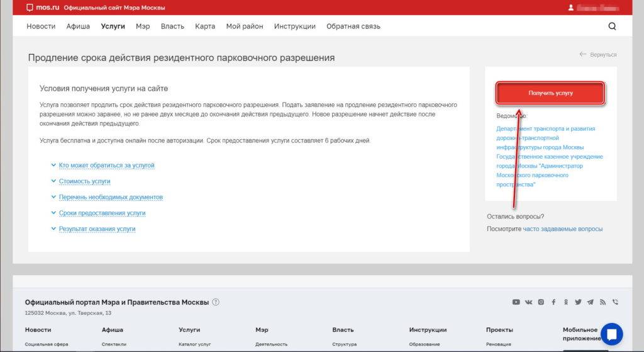The image size is (644, 352).
Task: Open the chat widget button
Action: coord(611,334)
